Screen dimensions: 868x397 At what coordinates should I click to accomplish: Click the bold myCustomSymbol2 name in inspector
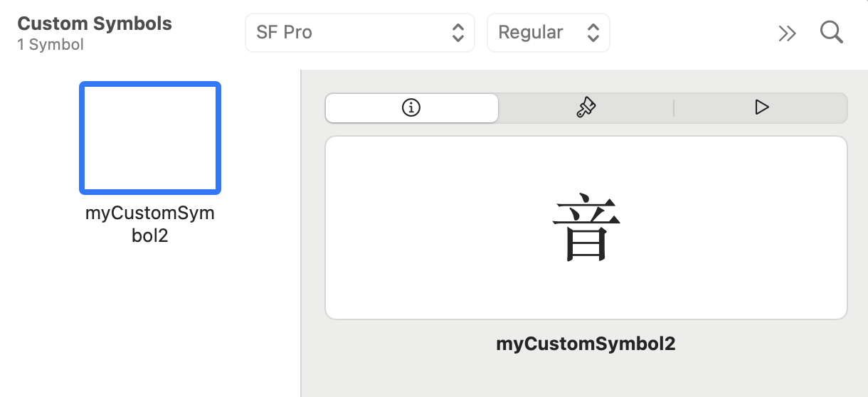(586, 344)
